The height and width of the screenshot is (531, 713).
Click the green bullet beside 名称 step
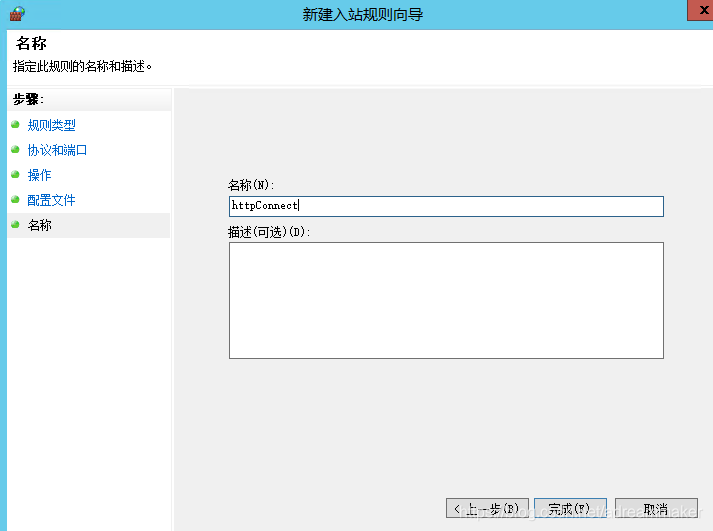[x=15, y=224]
